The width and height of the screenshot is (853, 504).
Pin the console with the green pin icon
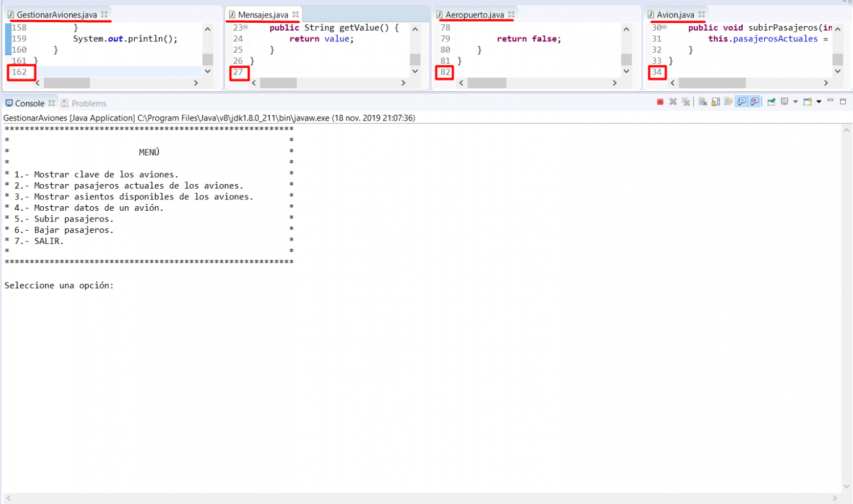[771, 102]
